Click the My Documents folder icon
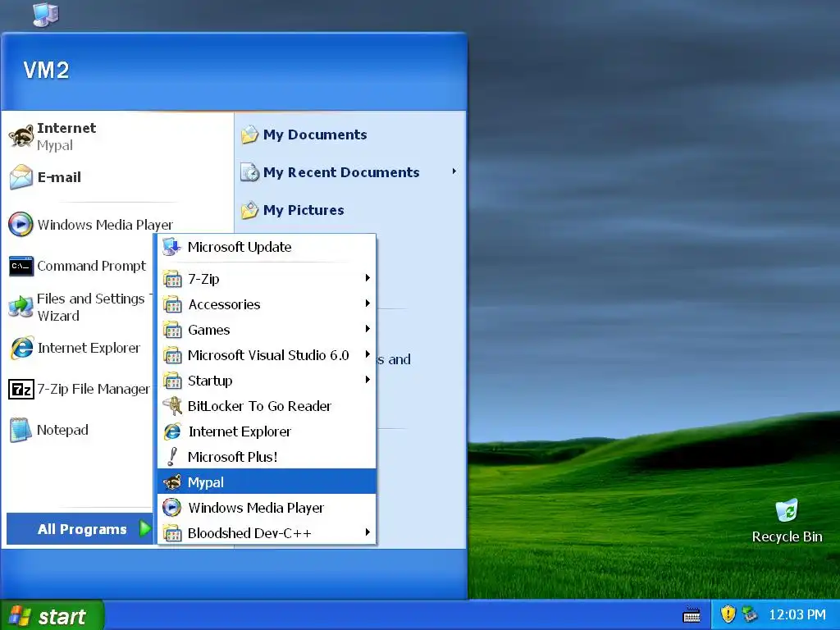The image size is (840, 630). pos(249,135)
